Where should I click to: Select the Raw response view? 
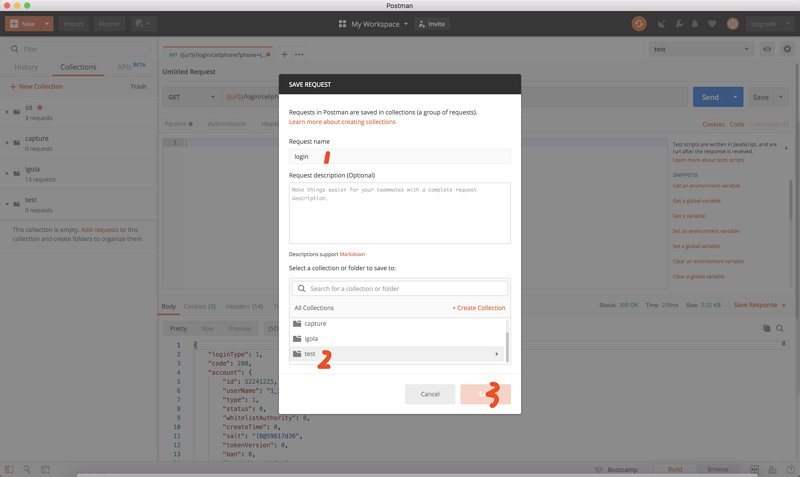coord(208,329)
